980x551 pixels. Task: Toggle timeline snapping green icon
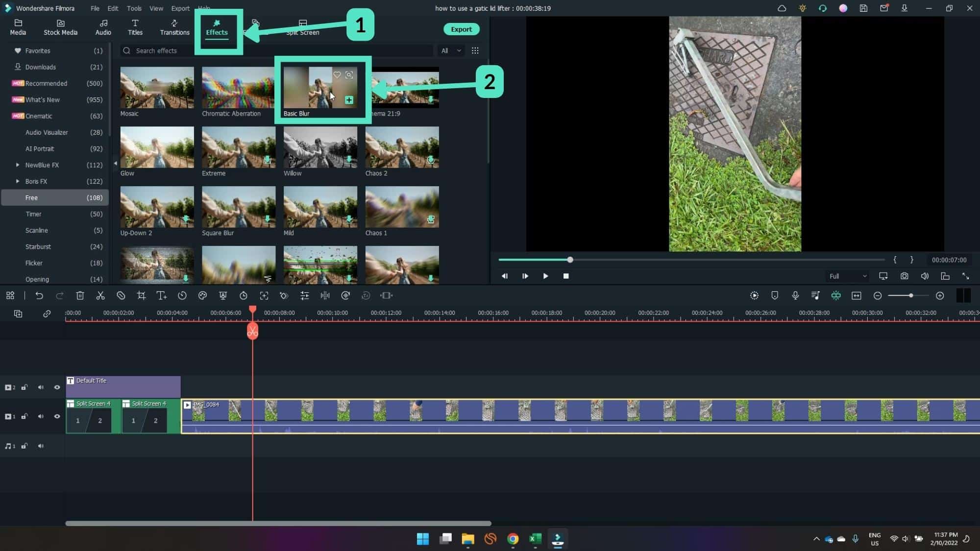(x=836, y=295)
